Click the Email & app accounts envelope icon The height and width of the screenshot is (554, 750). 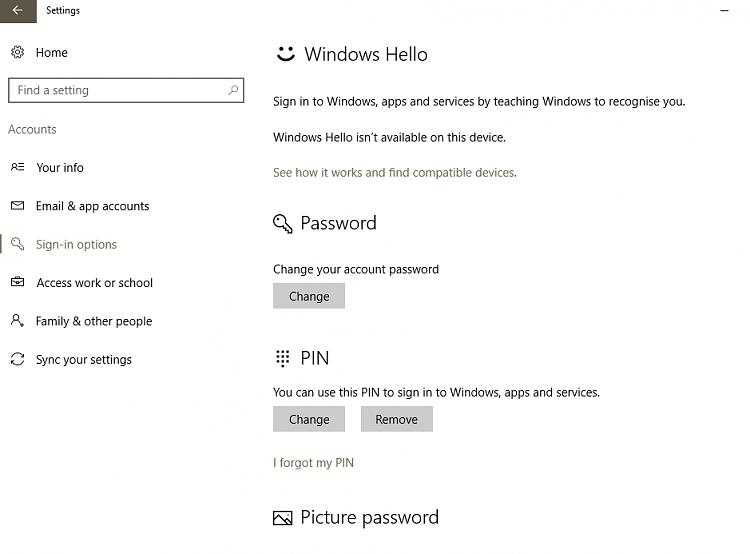(x=18, y=206)
